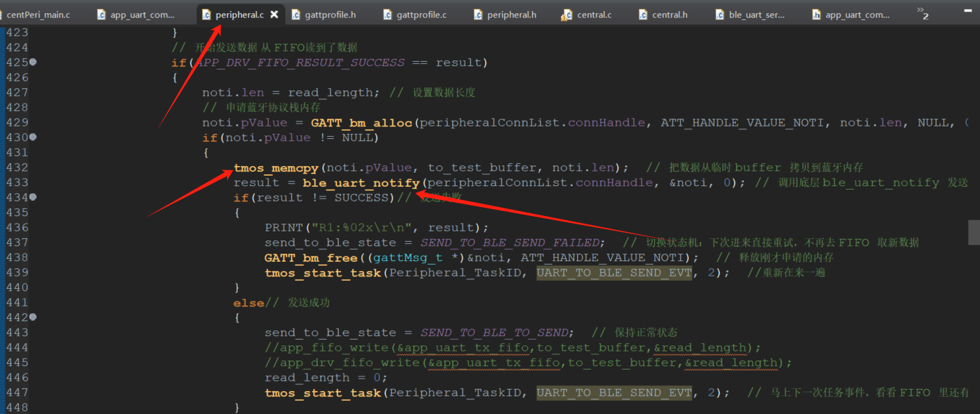Click tmos_start_task on line 439
The image size is (980, 414).
coord(323,272)
